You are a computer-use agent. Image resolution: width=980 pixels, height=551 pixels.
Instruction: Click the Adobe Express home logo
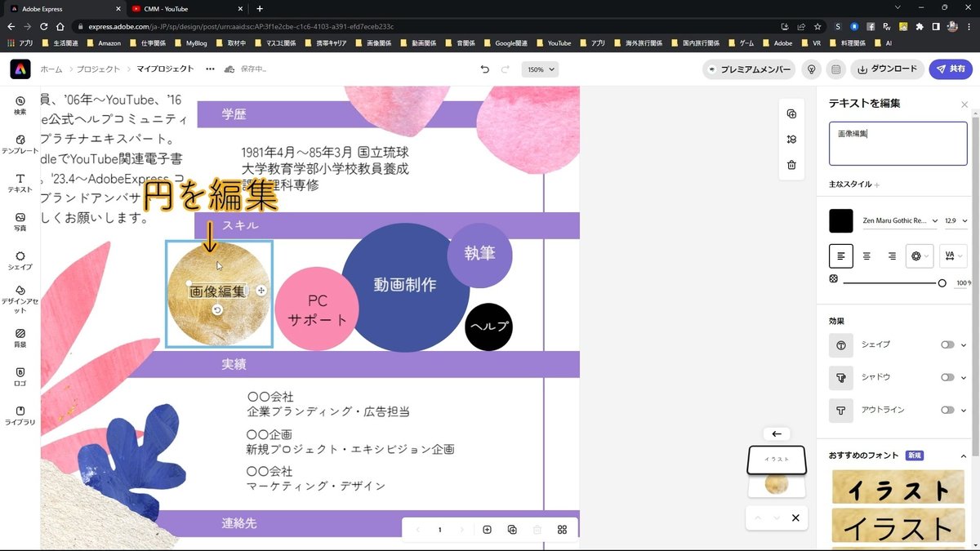pos(20,69)
